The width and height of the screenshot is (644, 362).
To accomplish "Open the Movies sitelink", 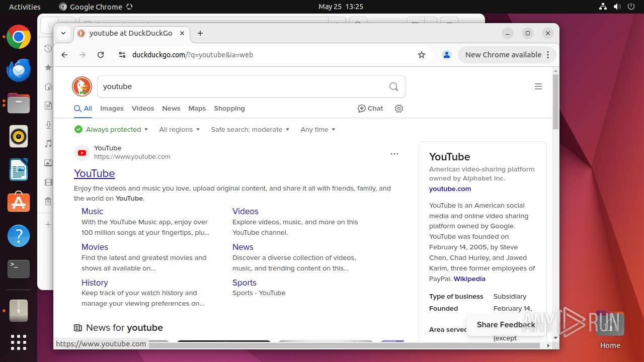I will point(95,247).
